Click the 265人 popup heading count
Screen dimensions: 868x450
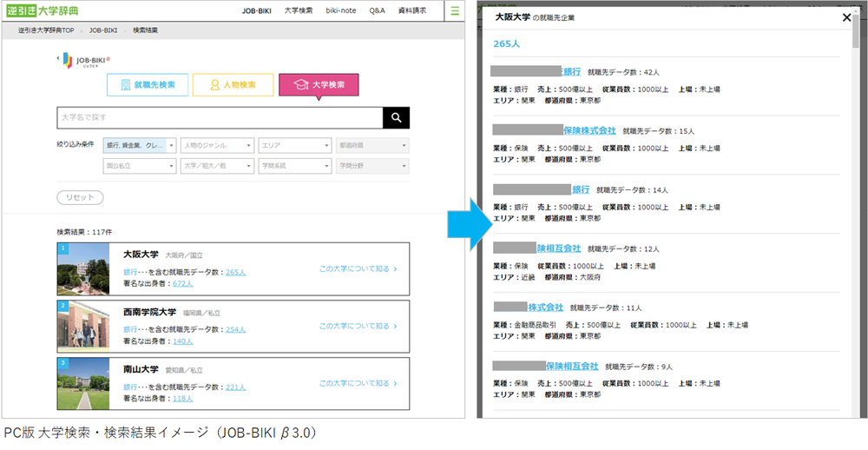[x=507, y=43]
